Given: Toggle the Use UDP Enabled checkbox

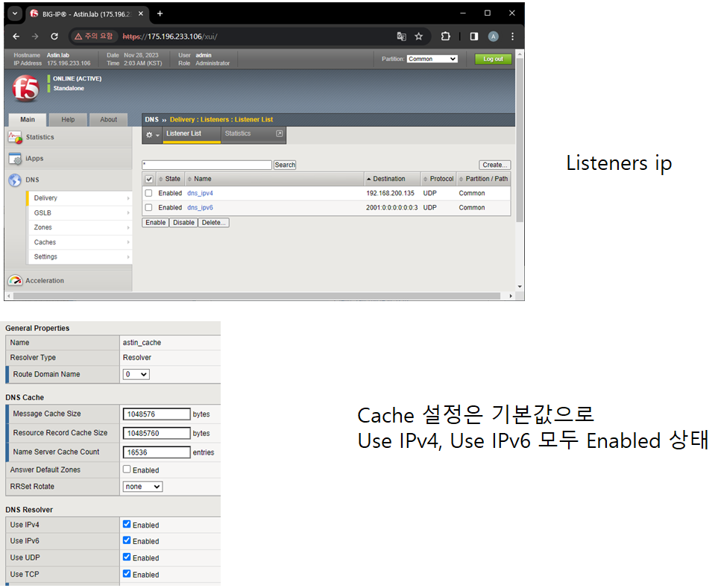Looking at the screenshot, I should point(127,557).
